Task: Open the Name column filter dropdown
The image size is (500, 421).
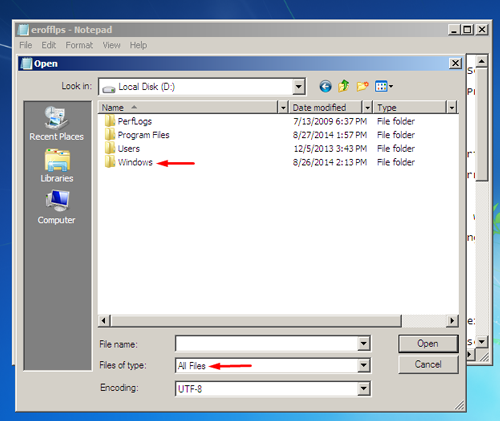Action: [283, 108]
